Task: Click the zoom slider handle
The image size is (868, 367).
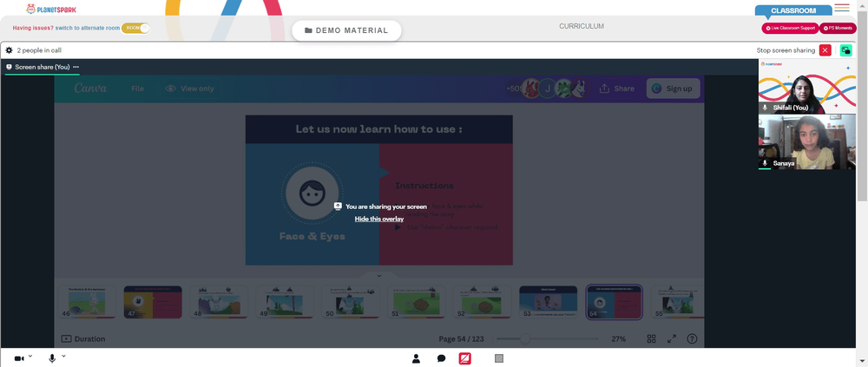Action: coord(524,338)
